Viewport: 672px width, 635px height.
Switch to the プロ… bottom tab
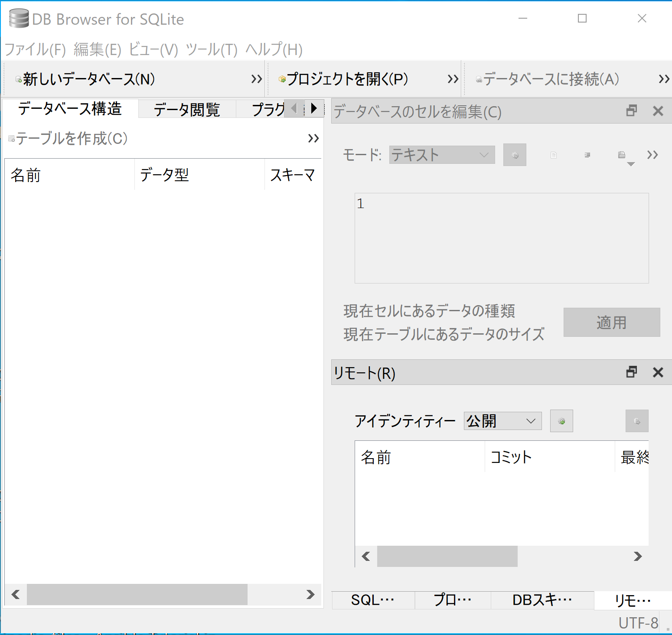(453, 600)
